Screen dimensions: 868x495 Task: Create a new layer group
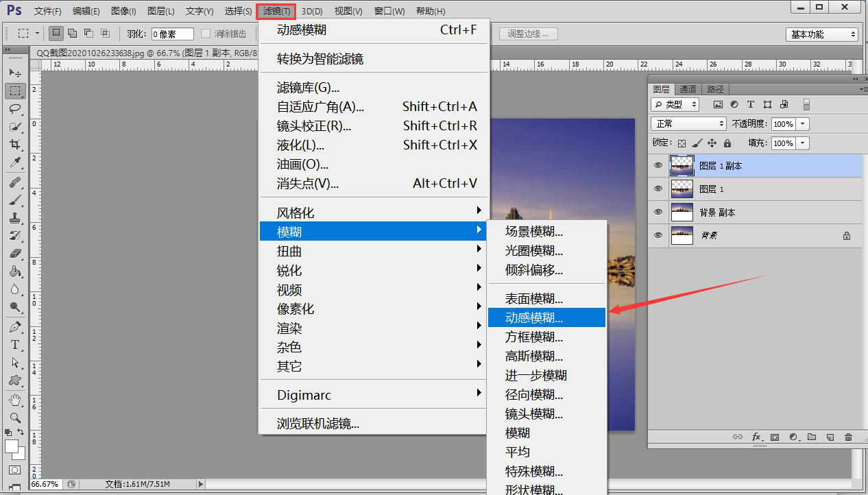pos(812,437)
